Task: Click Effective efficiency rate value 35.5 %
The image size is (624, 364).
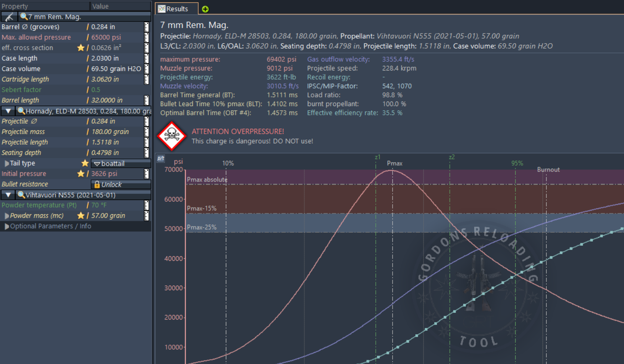Action: point(392,113)
